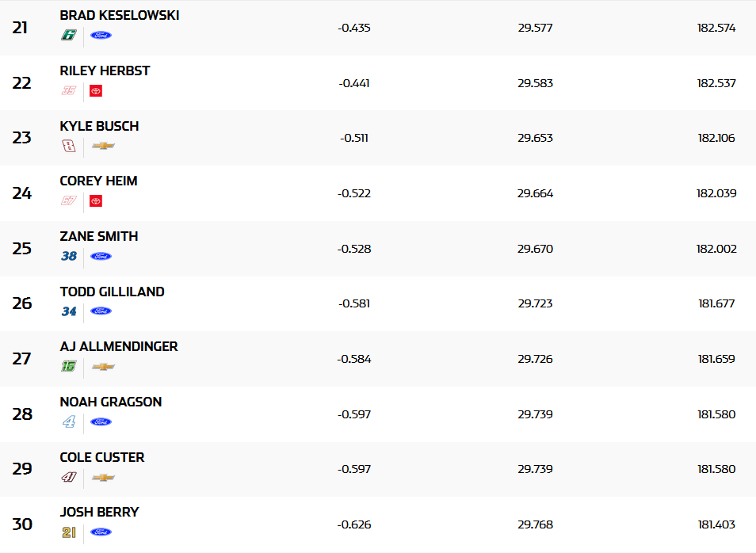Viewport: 756px width, 553px height.
Task: Click Noah Gragson's number 4 car icon
Action: coord(69,421)
